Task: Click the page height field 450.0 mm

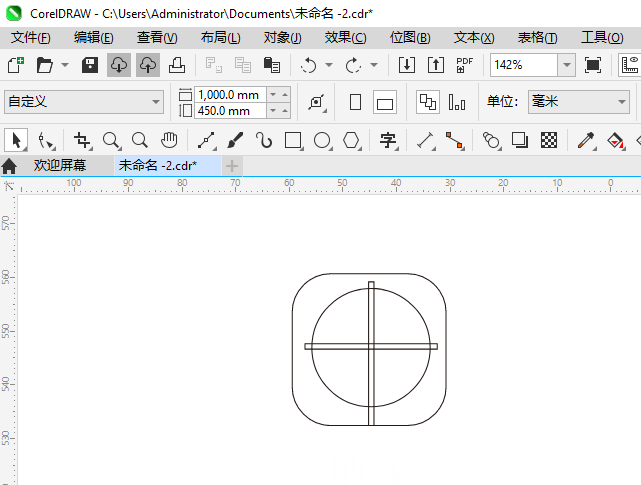Action: tap(230, 111)
